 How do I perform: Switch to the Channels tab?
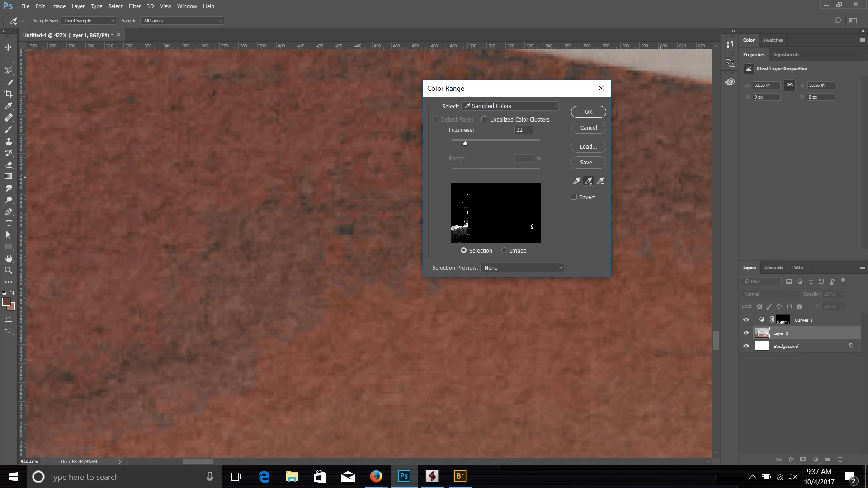pos(774,267)
